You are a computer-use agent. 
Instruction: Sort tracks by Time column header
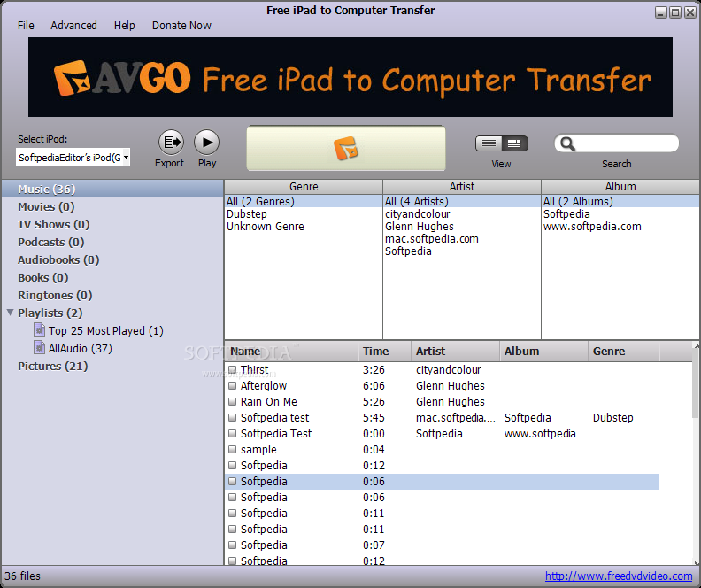click(384, 352)
